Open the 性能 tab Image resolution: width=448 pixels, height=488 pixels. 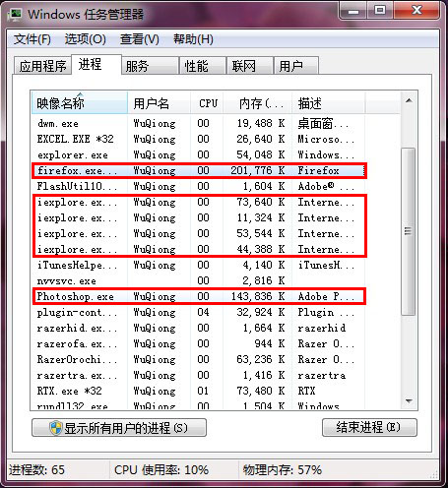coord(203,66)
